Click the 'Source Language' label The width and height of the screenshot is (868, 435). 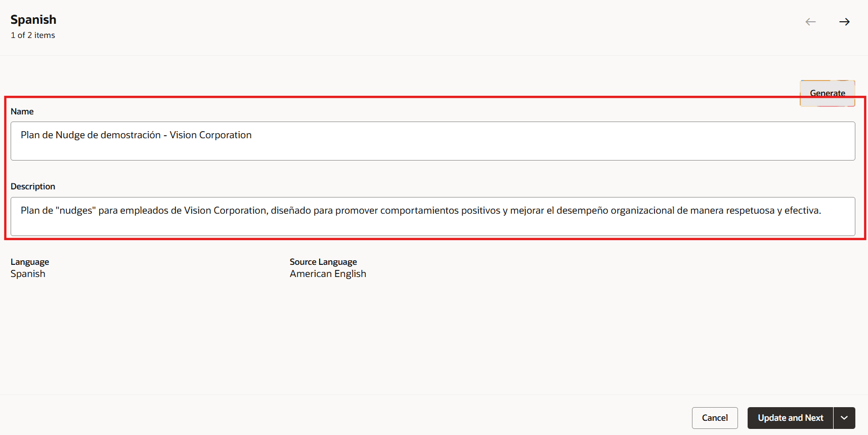pyautogui.click(x=323, y=262)
